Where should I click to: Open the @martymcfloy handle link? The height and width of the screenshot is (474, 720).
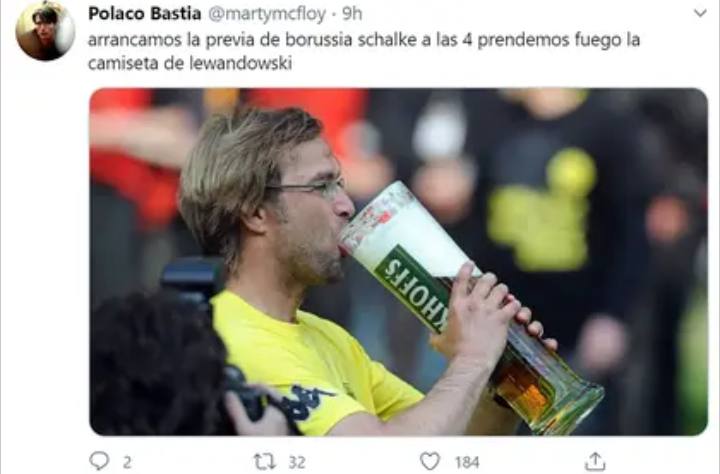(x=267, y=14)
